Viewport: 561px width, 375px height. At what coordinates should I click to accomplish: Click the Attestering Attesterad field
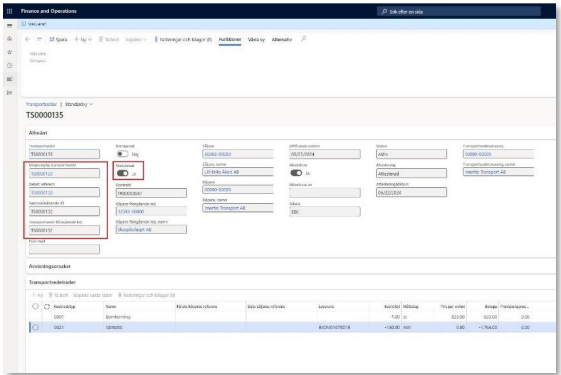click(x=411, y=173)
